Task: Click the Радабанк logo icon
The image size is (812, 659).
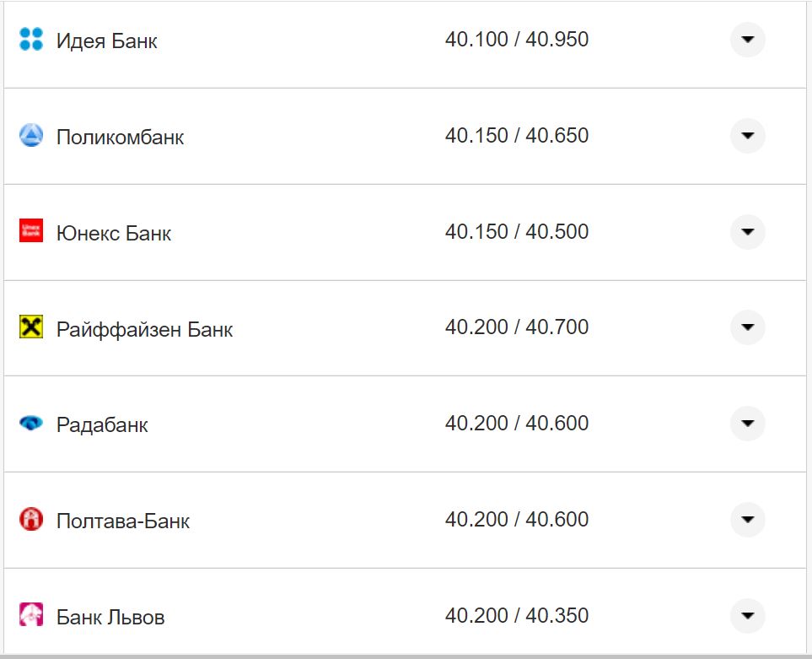Action: (x=31, y=423)
